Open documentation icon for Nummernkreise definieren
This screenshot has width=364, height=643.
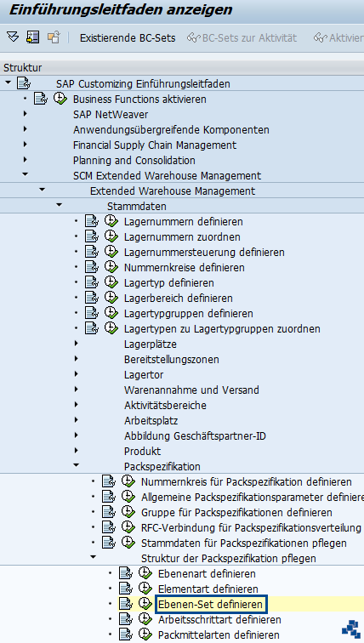(x=92, y=267)
